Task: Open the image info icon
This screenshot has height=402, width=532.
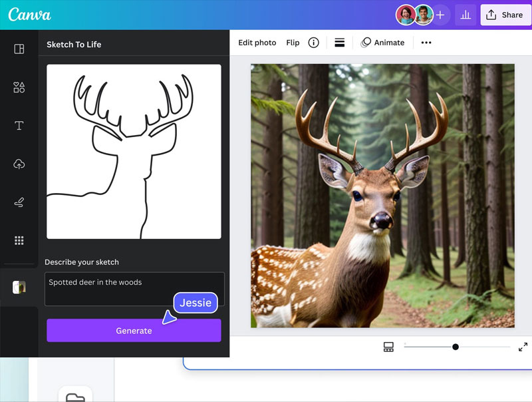Action: tap(314, 43)
